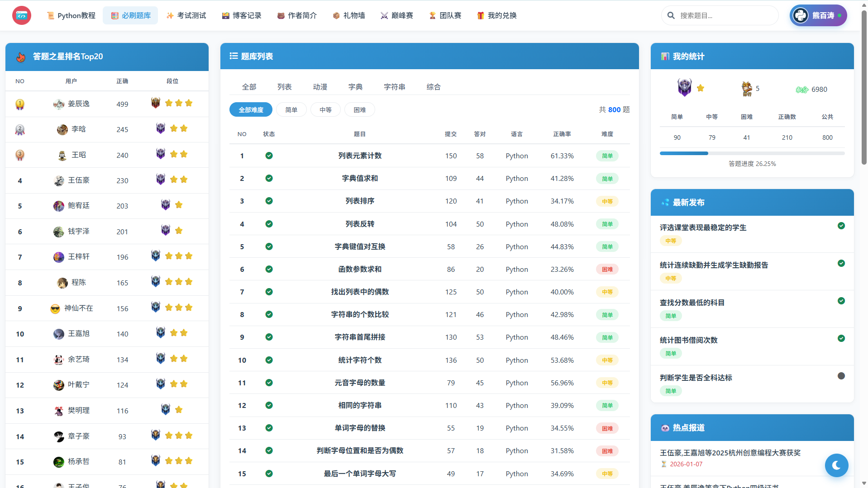This screenshot has height=488, width=868.
Task: Click the 熊百涛 user avatar icon
Action: [x=800, y=15]
